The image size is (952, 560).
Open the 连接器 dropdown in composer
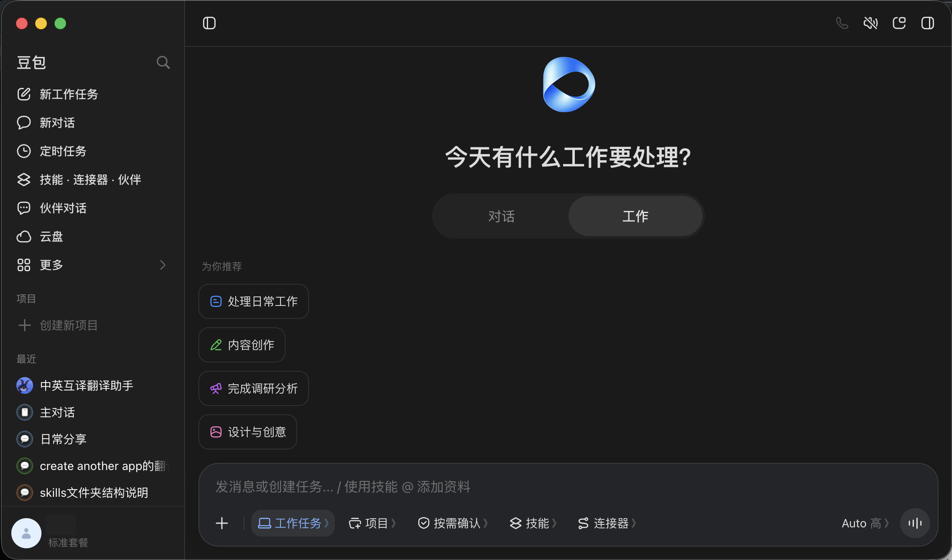(607, 523)
